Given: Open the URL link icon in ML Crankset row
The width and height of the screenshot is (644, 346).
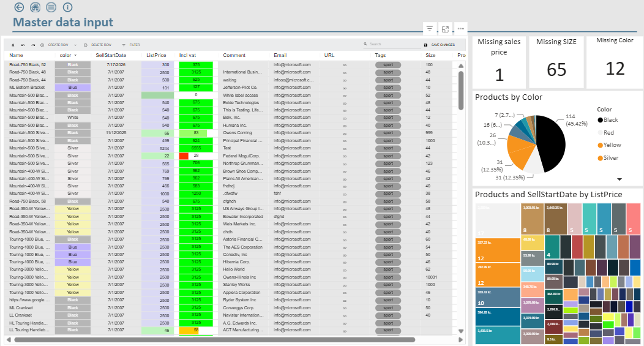Looking at the screenshot, I should pos(345,308).
